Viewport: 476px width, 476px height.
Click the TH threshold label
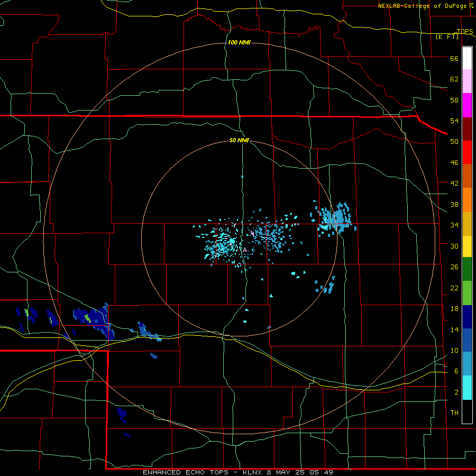point(454,413)
